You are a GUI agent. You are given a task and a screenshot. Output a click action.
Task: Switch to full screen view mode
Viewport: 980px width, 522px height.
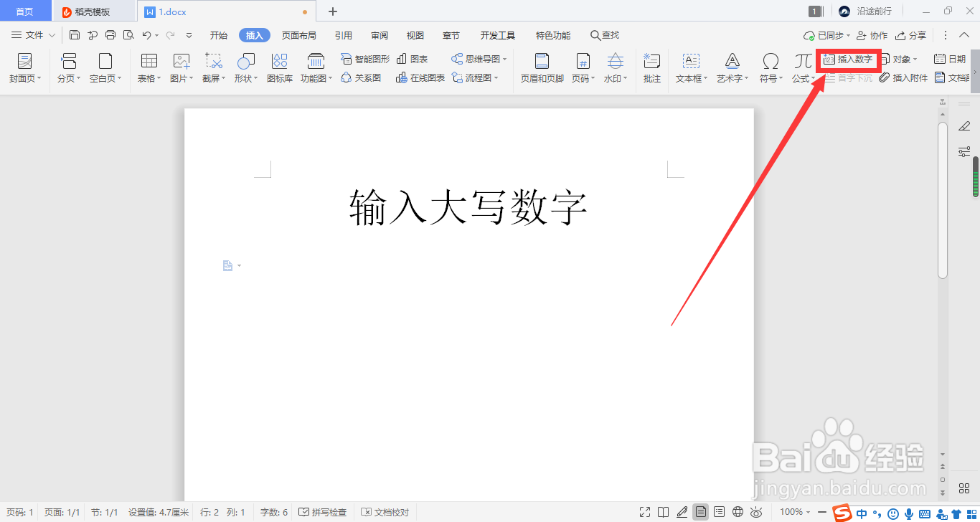pyautogui.click(x=644, y=512)
